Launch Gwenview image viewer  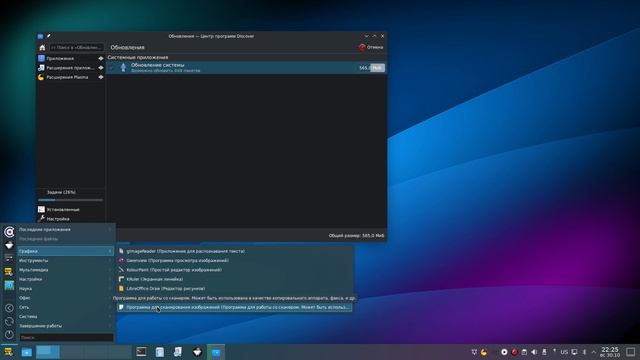click(x=235, y=260)
